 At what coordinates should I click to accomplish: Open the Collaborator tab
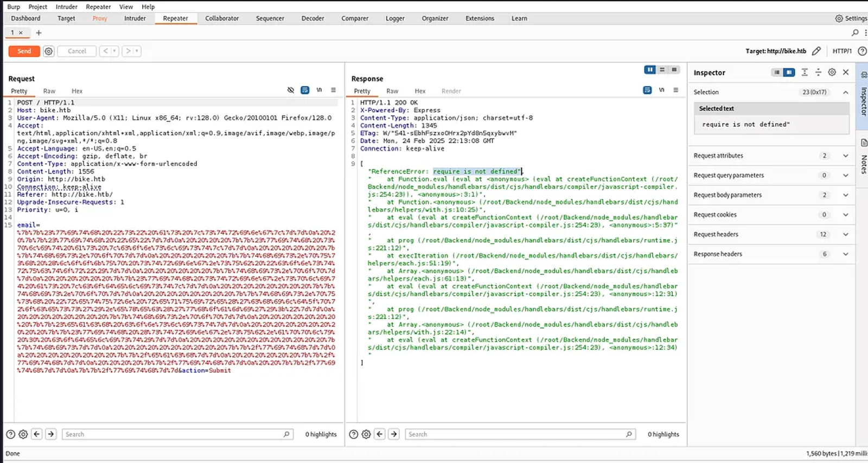tap(222, 18)
